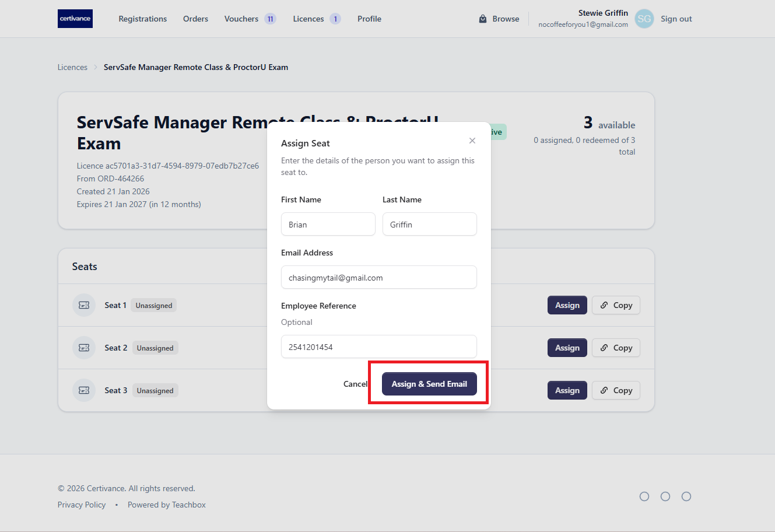Click the user name Stewie Griffin
This screenshot has width=775, height=532.
pos(603,13)
